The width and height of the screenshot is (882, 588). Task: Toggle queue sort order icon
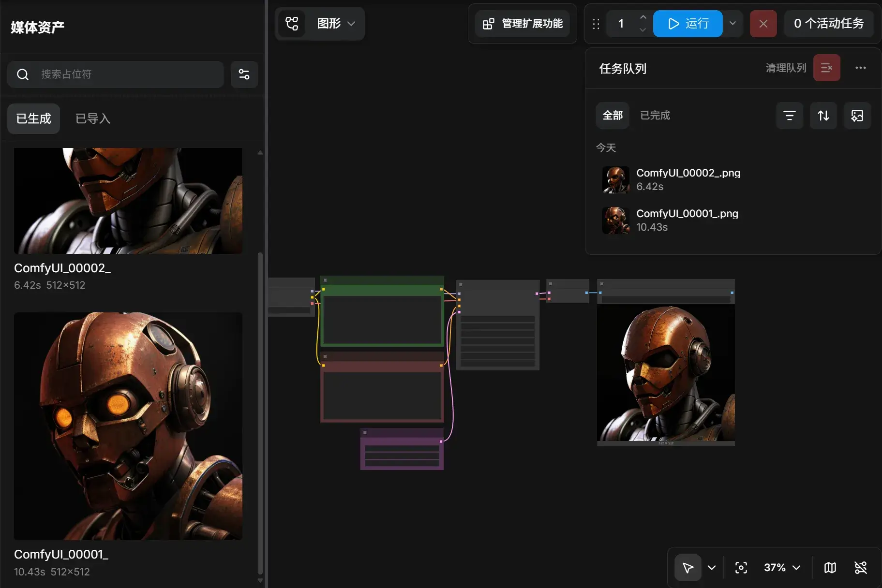click(823, 116)
